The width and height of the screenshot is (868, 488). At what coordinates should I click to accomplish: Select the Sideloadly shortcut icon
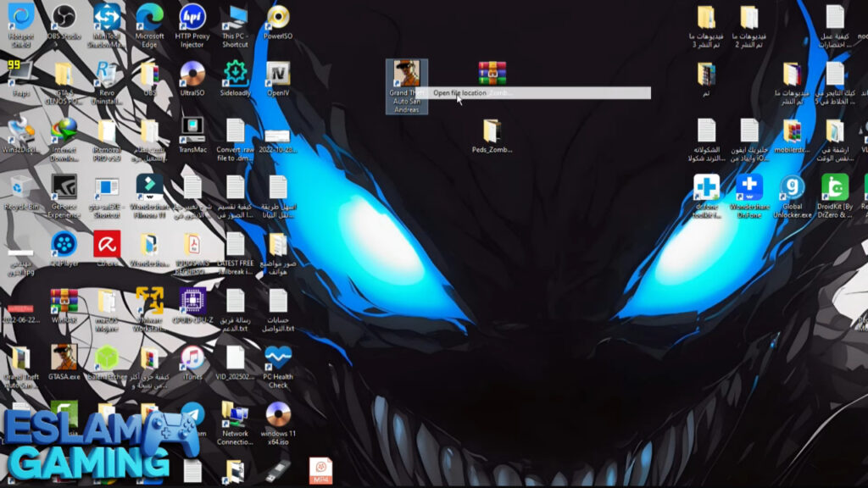[x=235, y=75]
